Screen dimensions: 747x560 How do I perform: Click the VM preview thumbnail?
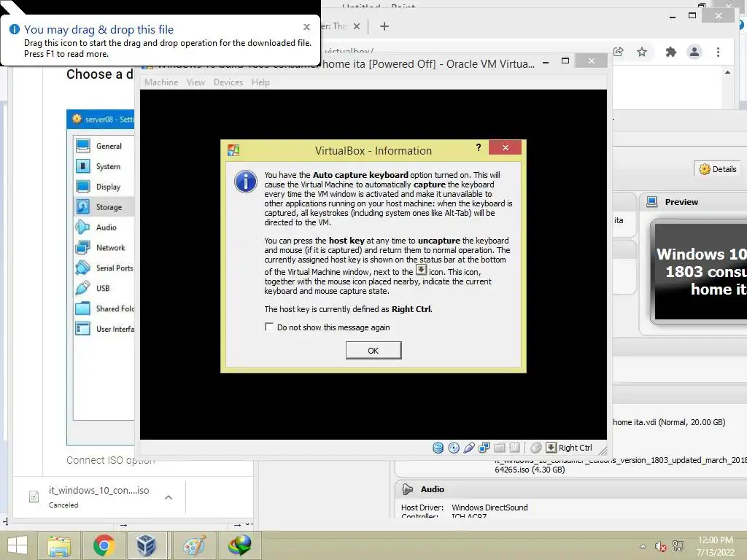pyautogui.click(x=700, y=272)
